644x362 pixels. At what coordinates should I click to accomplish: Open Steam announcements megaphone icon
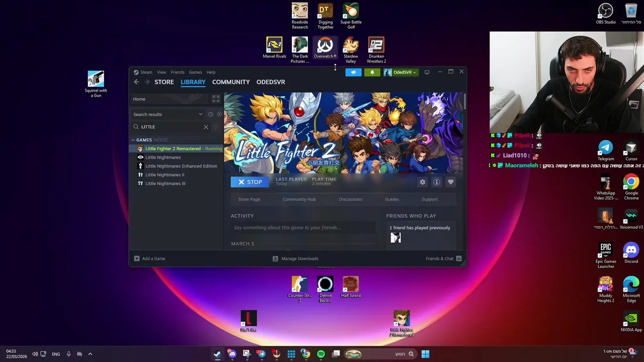(x=353, y=72)
